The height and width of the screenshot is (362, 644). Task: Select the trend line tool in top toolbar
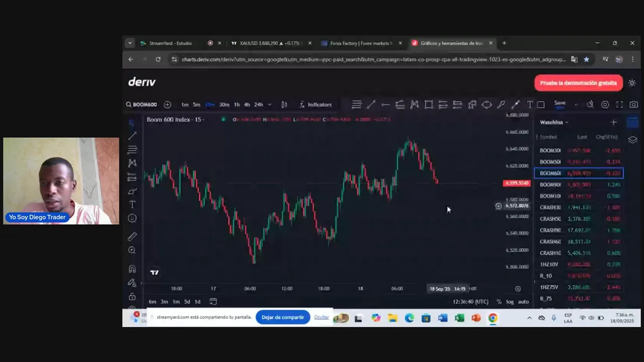371,105
